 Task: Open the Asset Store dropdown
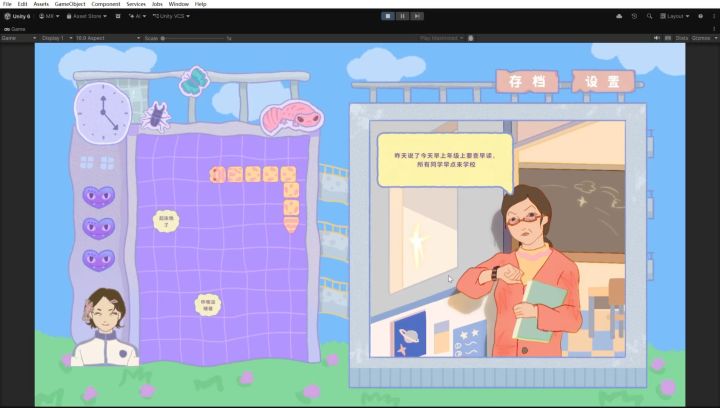pos(87,16)
